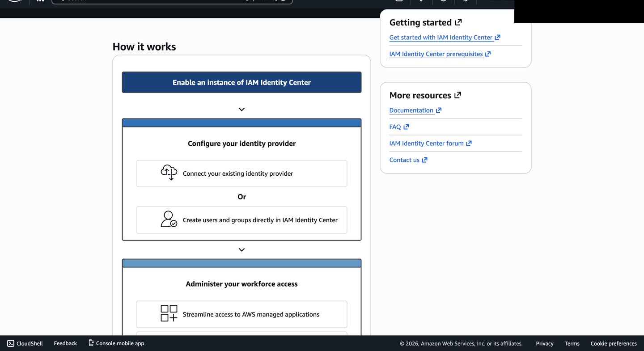Select Connect your existing identity provider card

[x=241, y=173]
